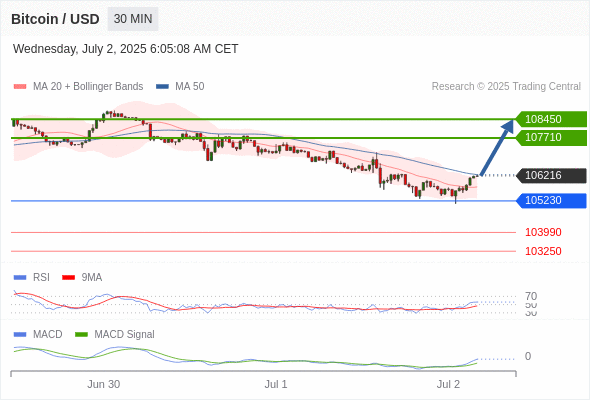
Task: Click the MA 20 + Bollinger Bands legend swatch
Action: coord(20,87)
